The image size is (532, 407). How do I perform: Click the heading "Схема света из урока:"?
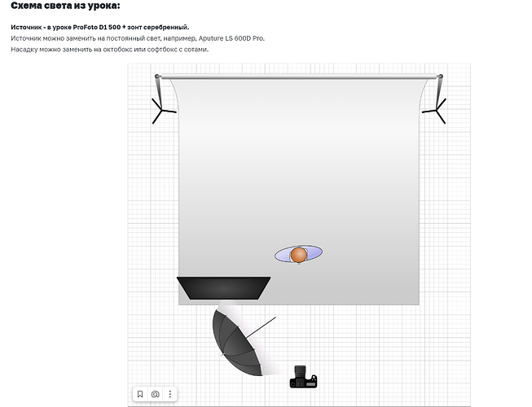pyautogui.click(x=65, y=7)
